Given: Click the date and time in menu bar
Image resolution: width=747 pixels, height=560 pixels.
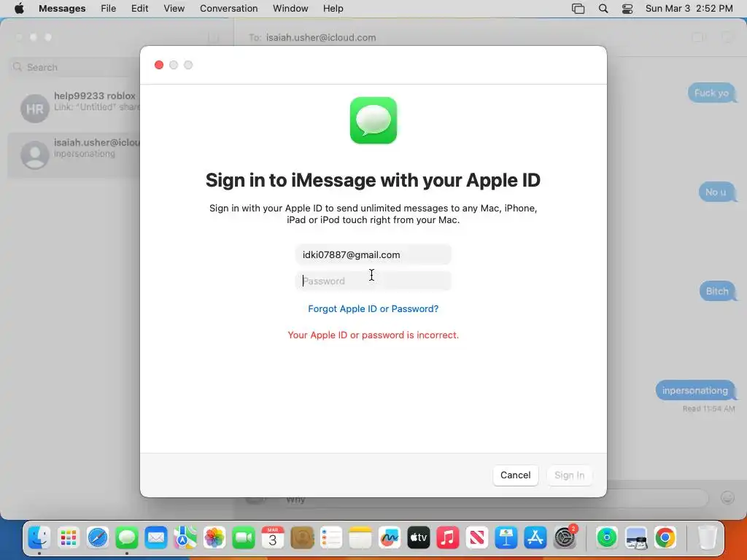Looking at the screenshot, I should [689, 9].
